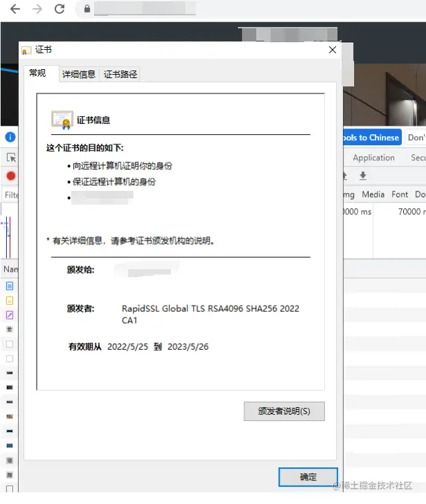Go back with the browser back arrow
Screen dimensions: 426x504
(x=15, y=9)
